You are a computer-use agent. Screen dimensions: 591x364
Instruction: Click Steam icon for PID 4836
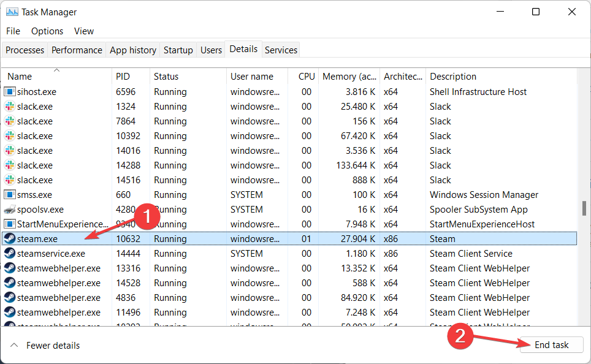pos(10,297)
